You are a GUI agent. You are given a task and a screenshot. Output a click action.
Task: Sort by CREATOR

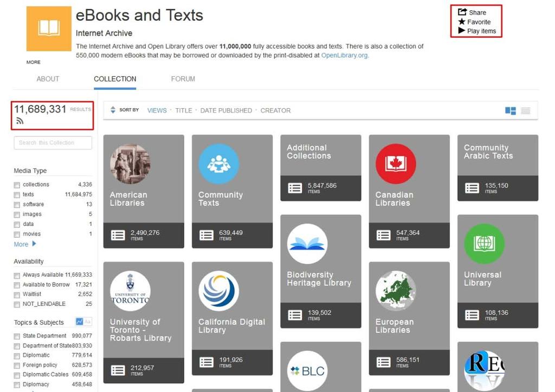(275, 110)
